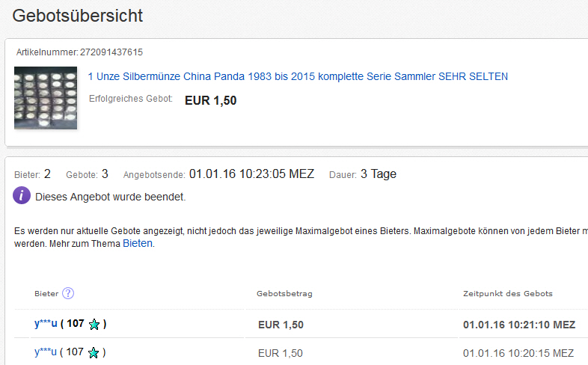
Task: Click the Artikelnummer 272091437615 text
Action: click(x=111, y=52)
